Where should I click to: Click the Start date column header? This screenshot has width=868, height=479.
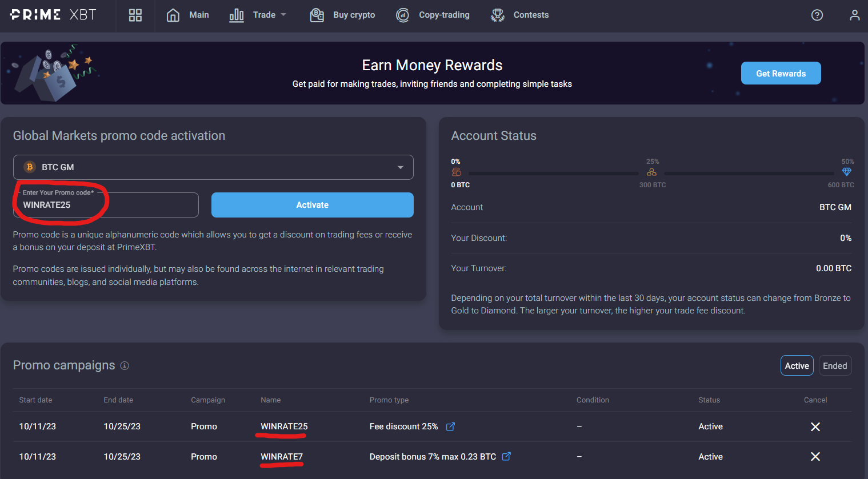tap(35, 400)
